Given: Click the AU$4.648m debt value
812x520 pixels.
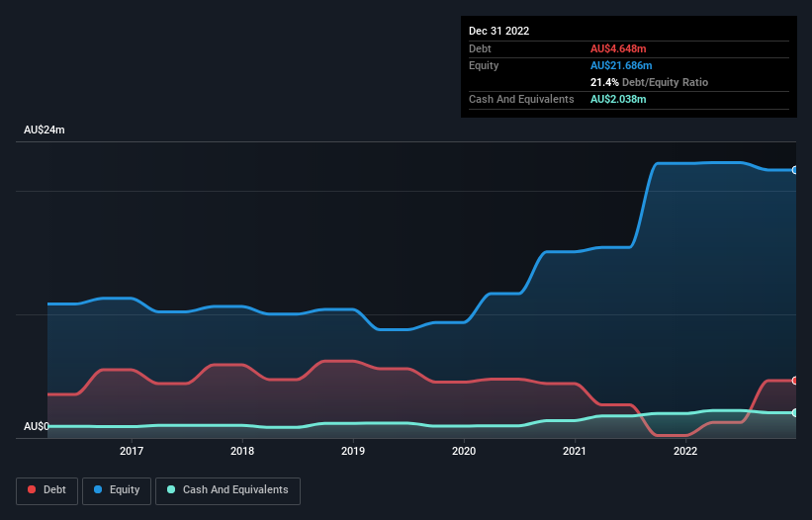Looking at the screenshot, I should click(x=618, y=48).
